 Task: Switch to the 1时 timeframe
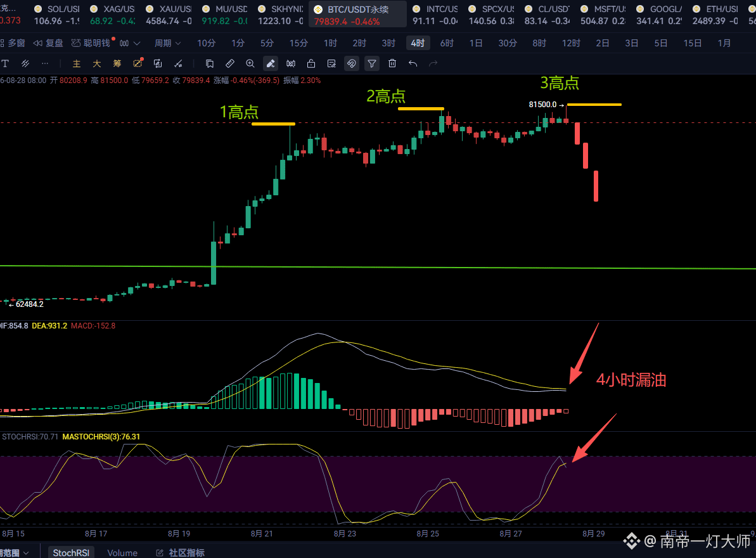(x=330, y=43)
